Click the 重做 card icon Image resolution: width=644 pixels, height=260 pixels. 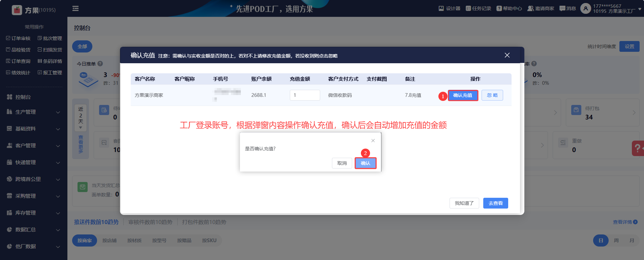(563, 143)
